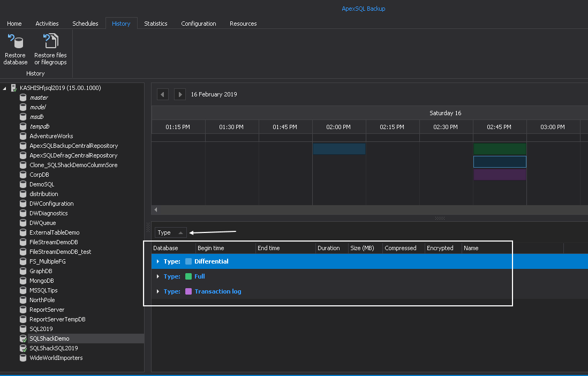The height and width of the screenshot is (376, 588).
Task: Click the tempdb database icon
Action: click(x=22, y=126)
